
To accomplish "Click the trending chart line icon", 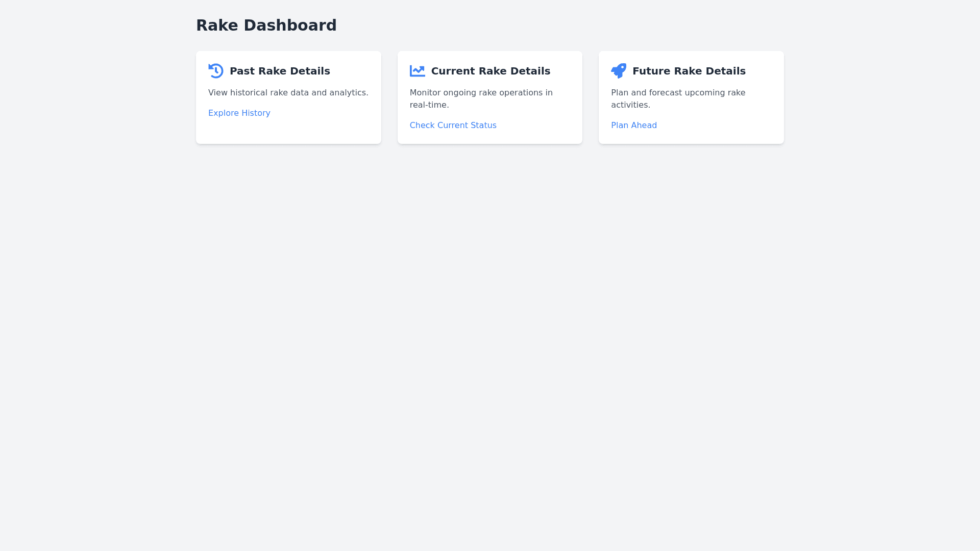I will point(417,71).
